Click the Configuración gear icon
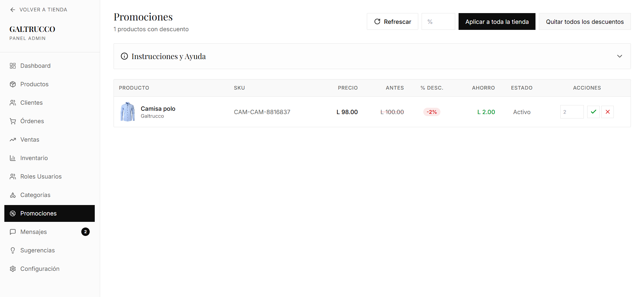The height and width of the screenshot is (297, 644). pyautogui.click(x=13, y=269)
